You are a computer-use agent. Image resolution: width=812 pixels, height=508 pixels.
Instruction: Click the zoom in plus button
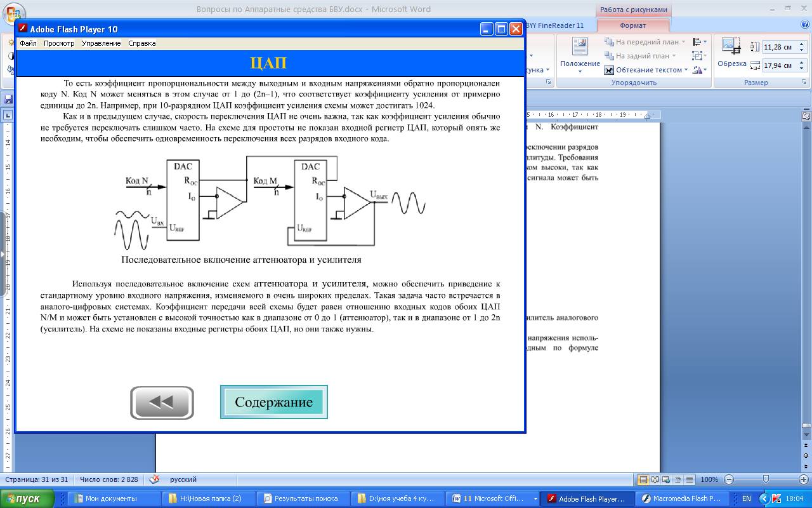pyautogui.click(x=803, y=479)
